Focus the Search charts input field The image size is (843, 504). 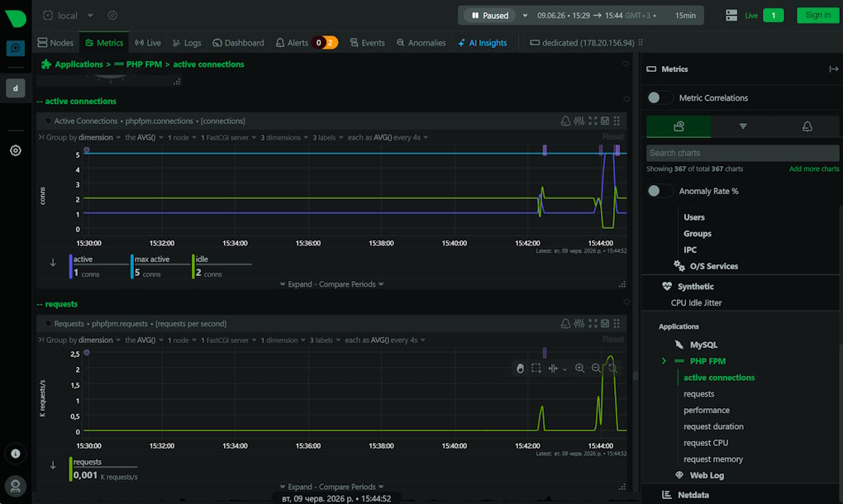[742, 153]
